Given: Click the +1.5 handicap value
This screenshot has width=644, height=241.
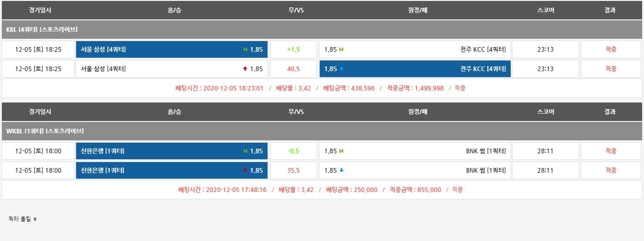Looking at the screenshot, I should point(293,49).
